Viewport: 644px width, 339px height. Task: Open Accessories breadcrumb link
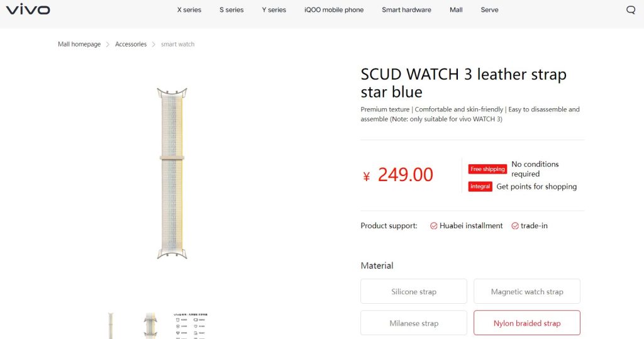click(x=131, y=45)
